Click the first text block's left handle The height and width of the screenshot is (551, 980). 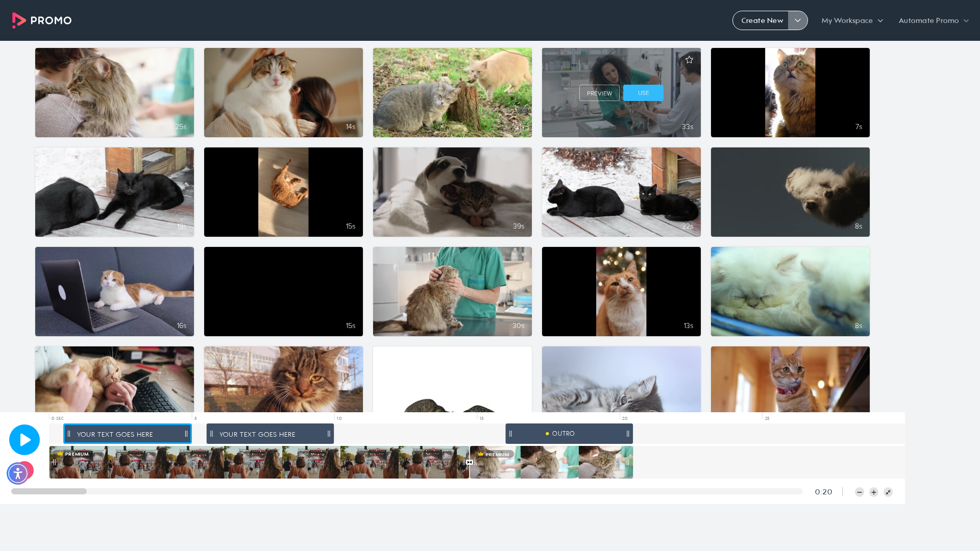69,434
